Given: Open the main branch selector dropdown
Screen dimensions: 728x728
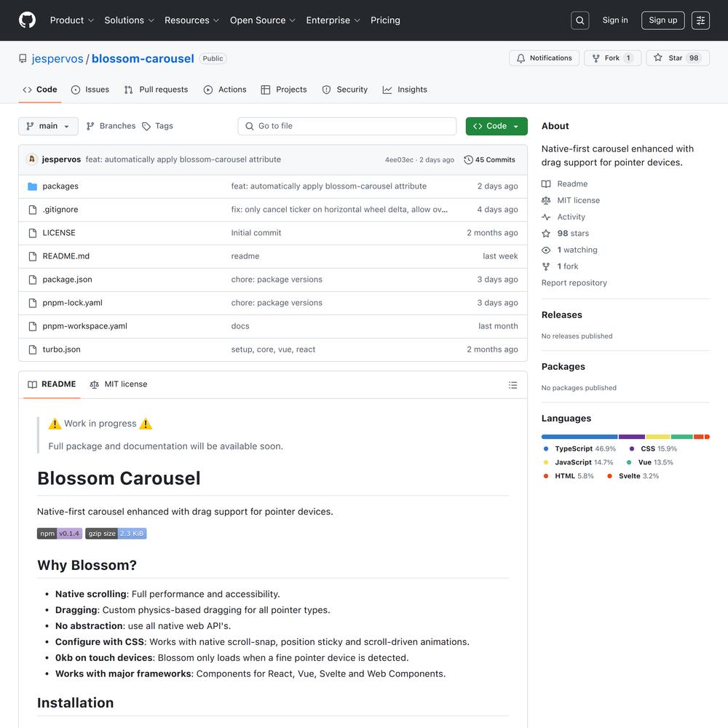Looking at the screenshot, I should [x=48, y=126].
